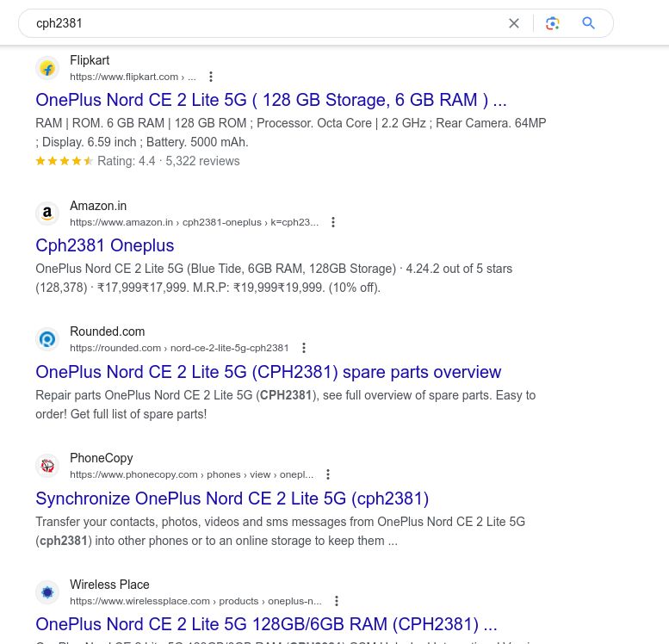Screen dimensions: 669x644
Task: Open the Flipkart OnePlus Nord CE 2 Lite result
Action: [x=270, y=100]
